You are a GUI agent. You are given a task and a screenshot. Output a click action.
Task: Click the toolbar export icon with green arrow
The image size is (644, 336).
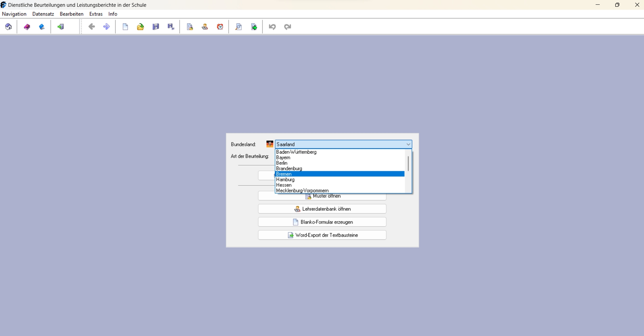(254, 27)
